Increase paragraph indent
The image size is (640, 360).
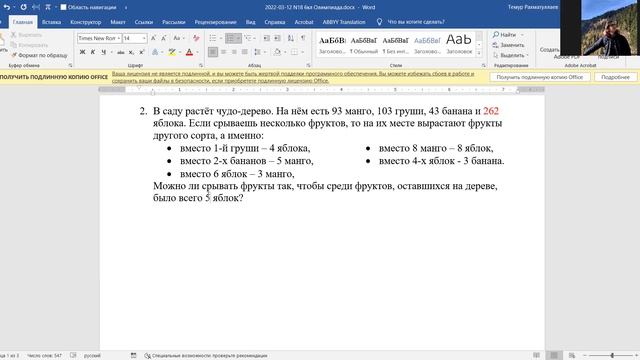coord(277,38)
